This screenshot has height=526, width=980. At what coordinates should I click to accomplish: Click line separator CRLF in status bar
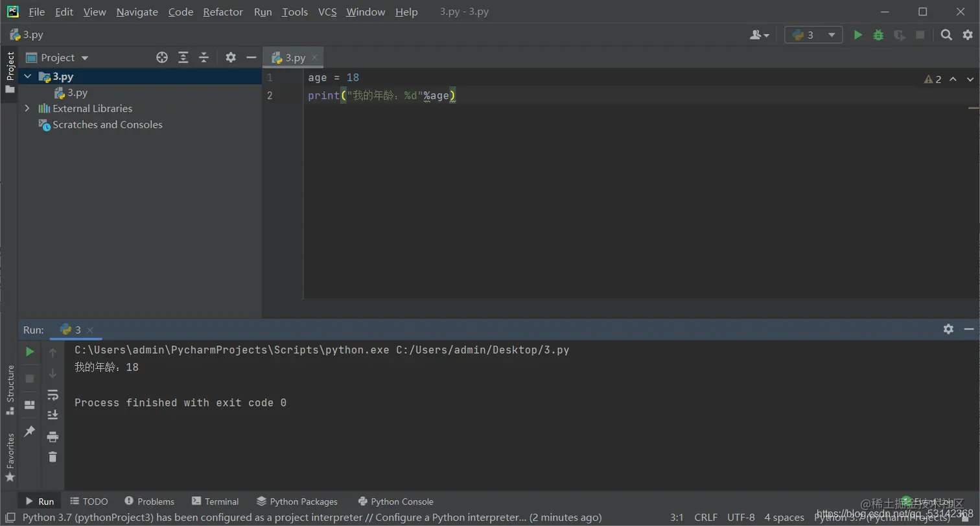[706, 518]
